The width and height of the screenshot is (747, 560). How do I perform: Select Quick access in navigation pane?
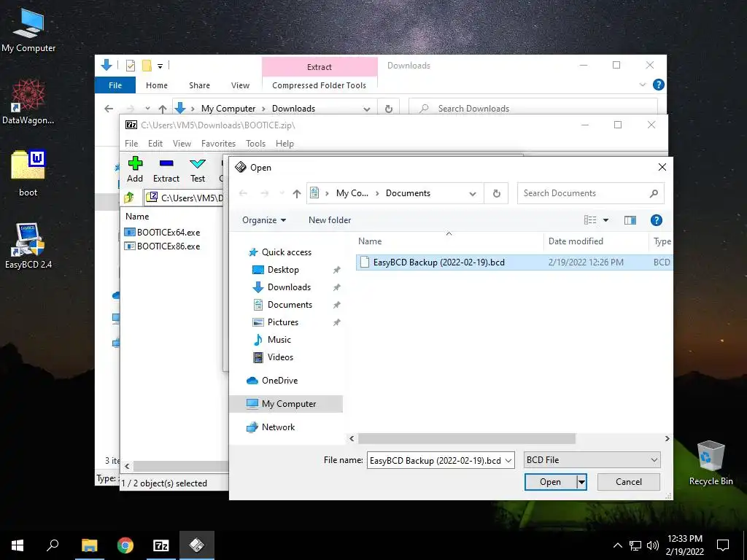click(x=286, y=252)
